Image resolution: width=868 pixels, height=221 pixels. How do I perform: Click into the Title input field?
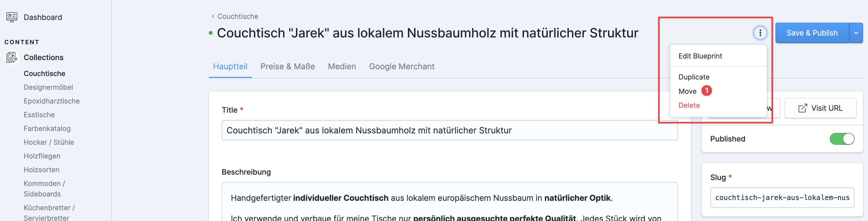tap(449, 130)
